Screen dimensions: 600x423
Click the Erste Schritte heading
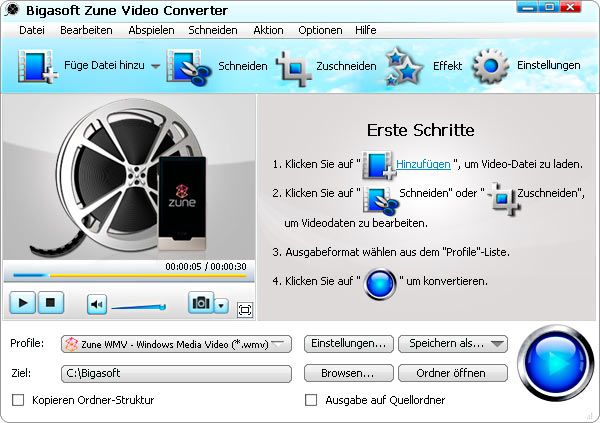421,130
